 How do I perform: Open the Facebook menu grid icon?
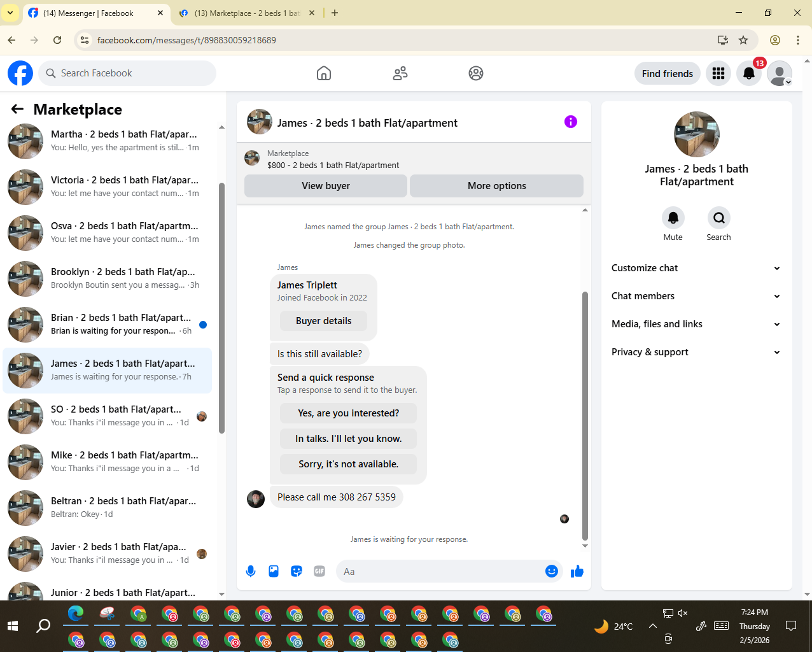click(x=718, y=73)
